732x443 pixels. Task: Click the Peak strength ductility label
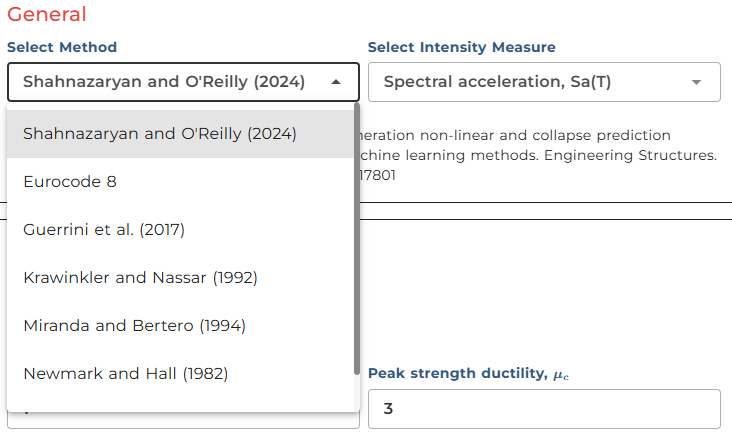[455, 374]
